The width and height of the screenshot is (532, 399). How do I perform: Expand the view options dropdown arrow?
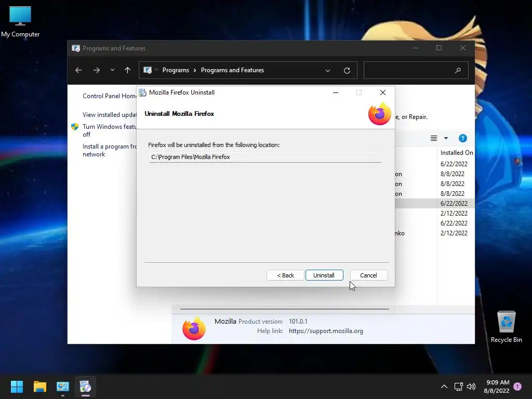click(x=446, y=138)
